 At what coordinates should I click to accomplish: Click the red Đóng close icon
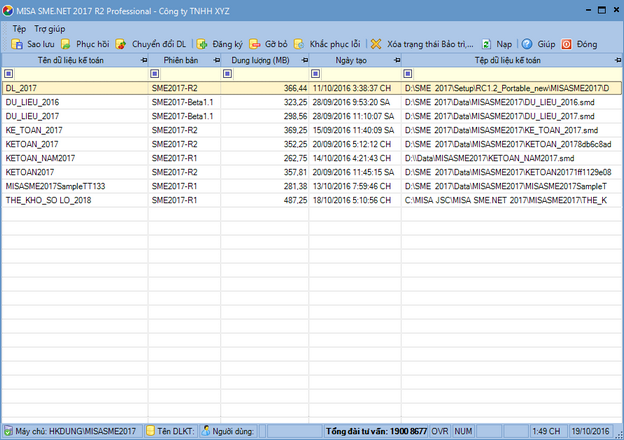click(567, 44)
